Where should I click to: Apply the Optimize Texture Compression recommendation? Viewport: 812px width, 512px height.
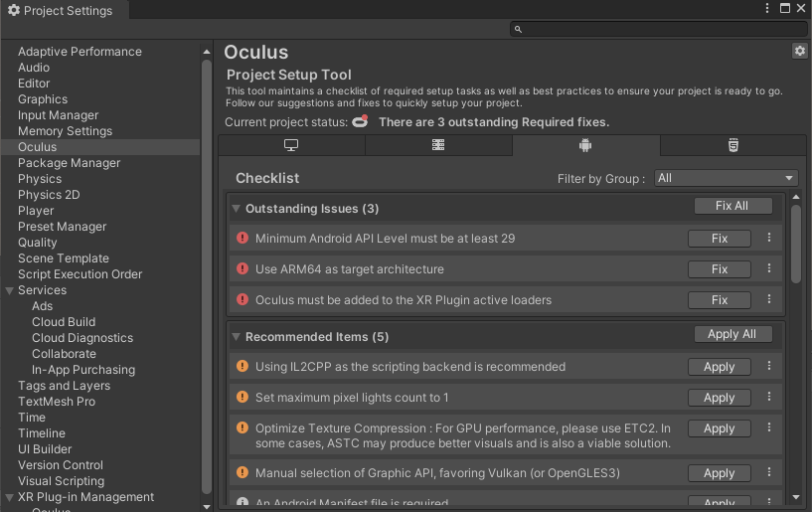(720, 428)
